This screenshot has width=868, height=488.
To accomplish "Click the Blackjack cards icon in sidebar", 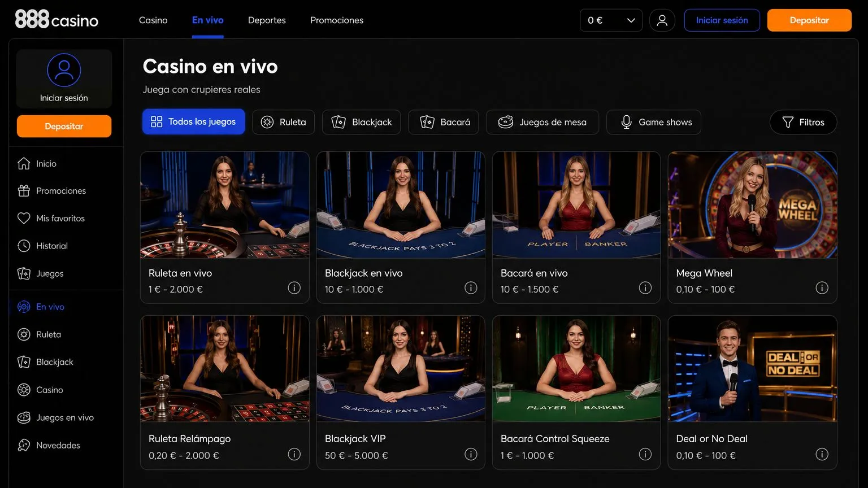I will click(x=24, y=362).
